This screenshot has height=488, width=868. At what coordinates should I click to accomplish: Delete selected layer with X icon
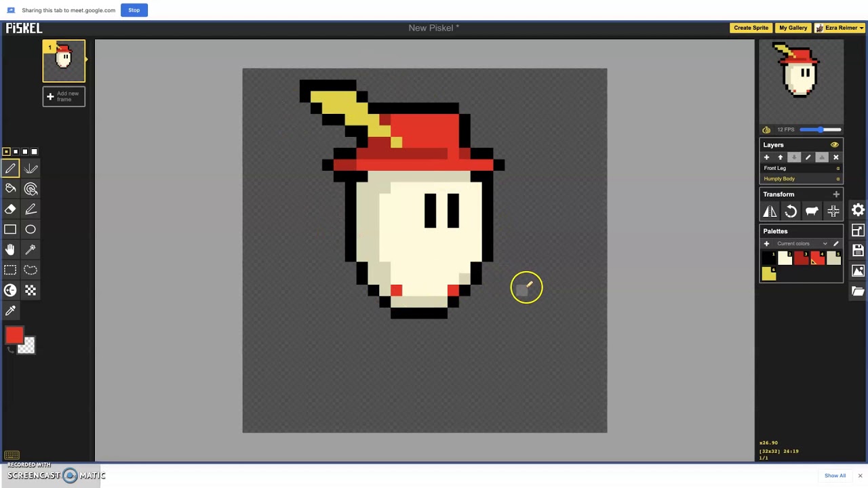[x=835, y=157]
